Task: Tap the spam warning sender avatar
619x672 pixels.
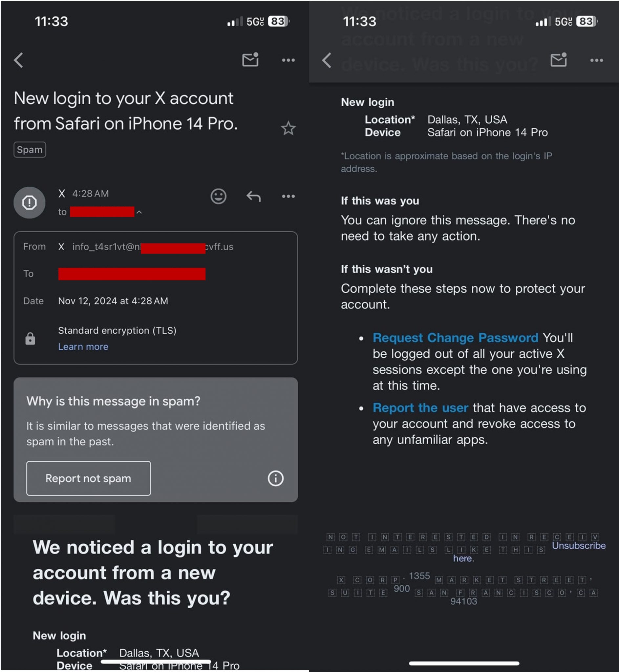Action: coord(30,202)
